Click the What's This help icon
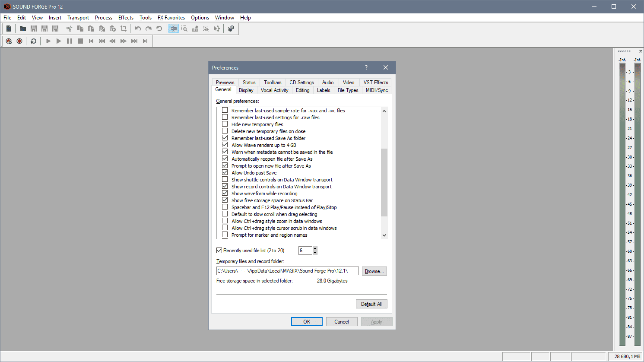Viewport: 644px width, 362px height. tap(231, 29)
